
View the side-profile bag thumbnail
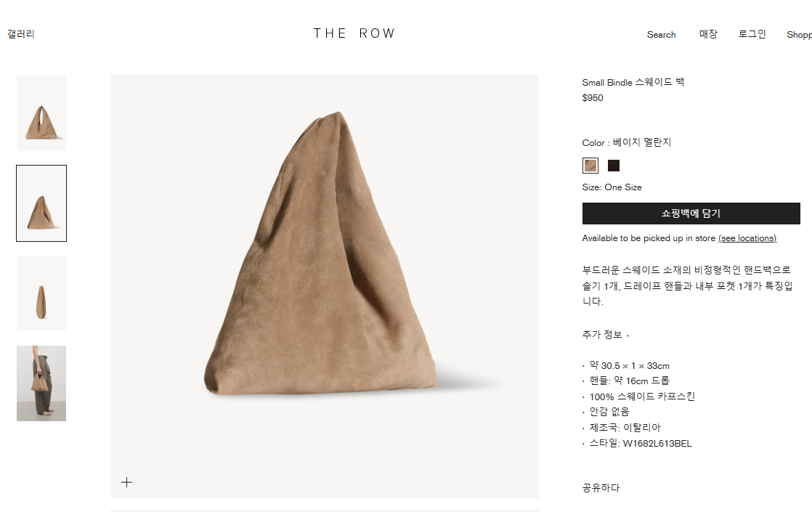41,293
